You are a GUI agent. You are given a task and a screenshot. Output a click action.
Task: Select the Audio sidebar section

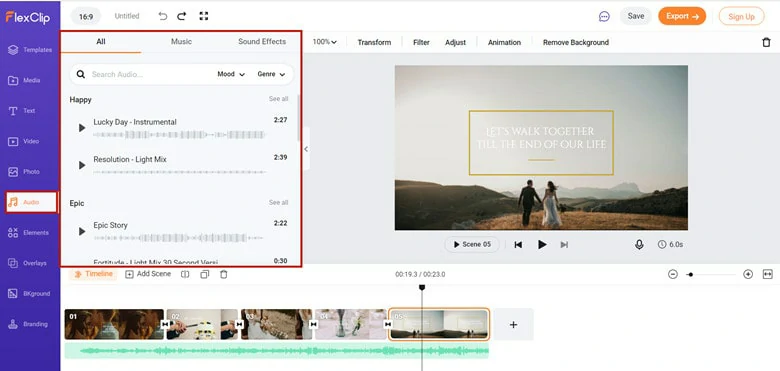coord(31,202)
